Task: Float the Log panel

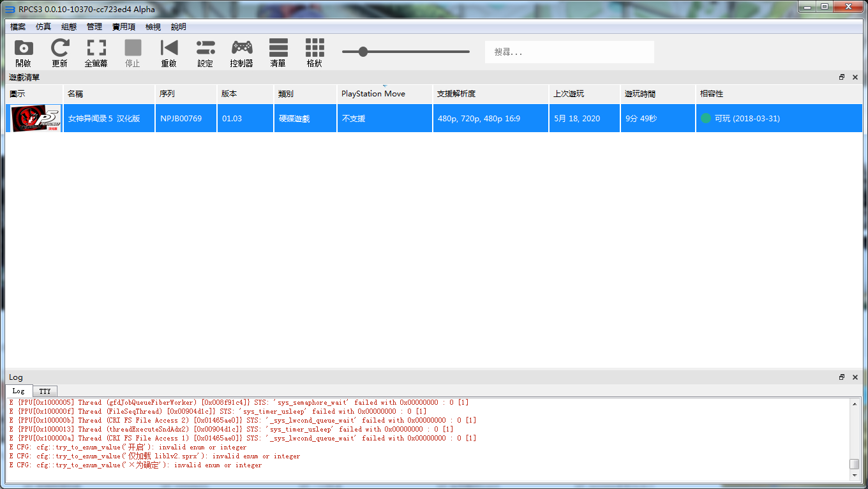Action: [842, 377]
